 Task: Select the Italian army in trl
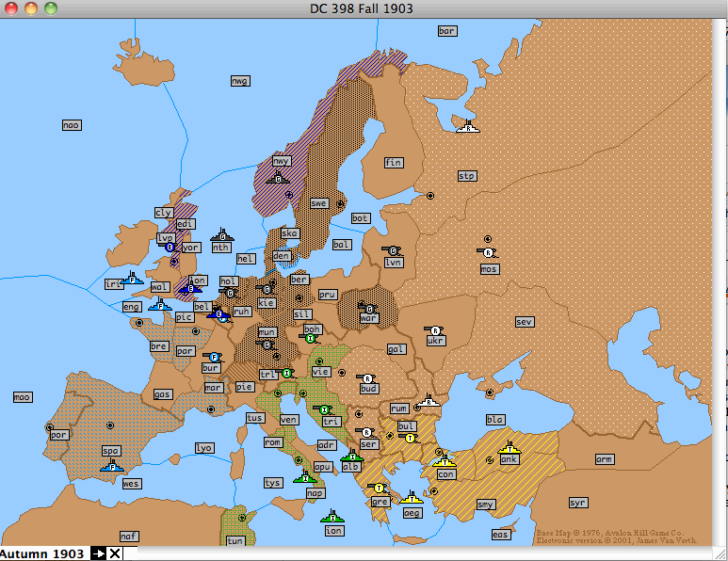(286, 373)
